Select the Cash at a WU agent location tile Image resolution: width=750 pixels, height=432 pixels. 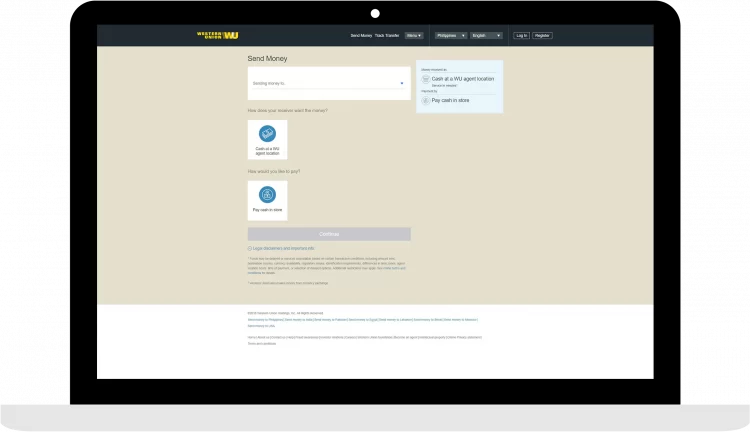coord(267,140)
